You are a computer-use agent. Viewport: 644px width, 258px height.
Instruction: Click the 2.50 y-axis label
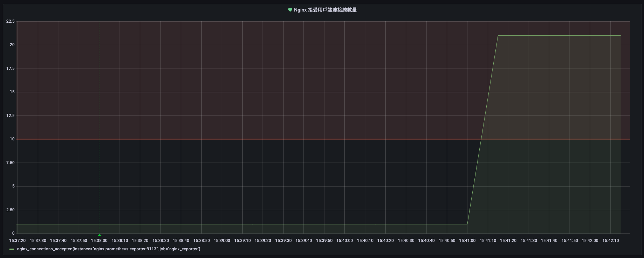(10, 210)
